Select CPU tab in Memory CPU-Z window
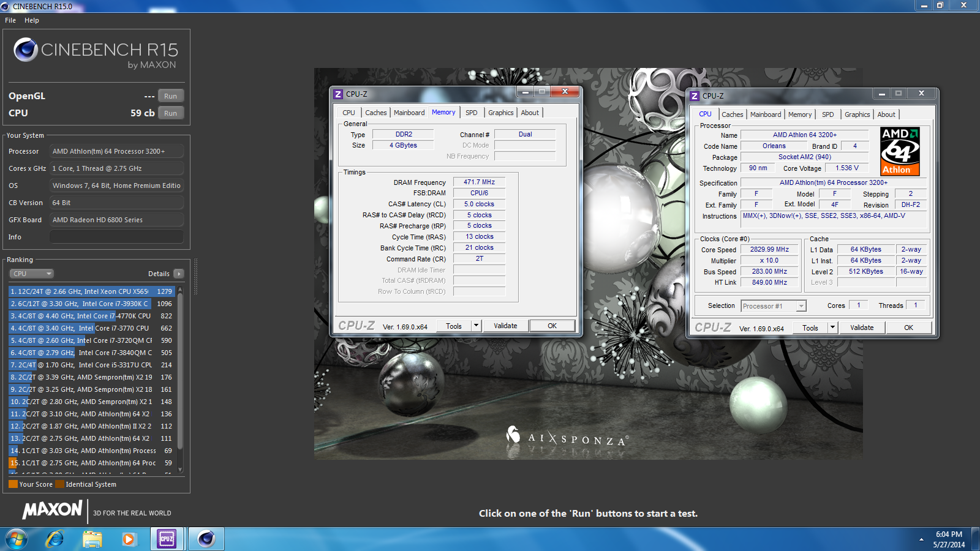Screen dimensions: 980x551 tap(349, 113)
